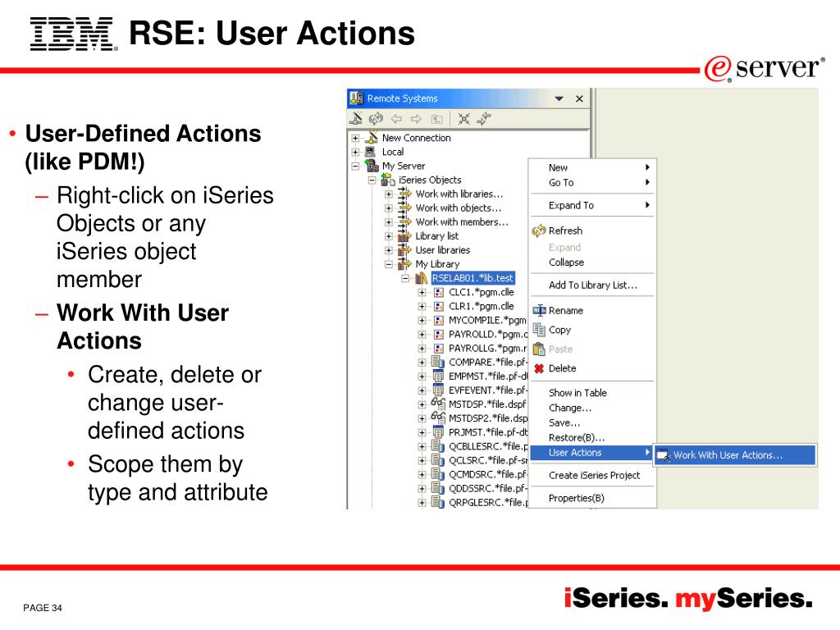Click the iSeries Objects subsystem icon
Screen dimensions: 840x630
pos(388,180)
